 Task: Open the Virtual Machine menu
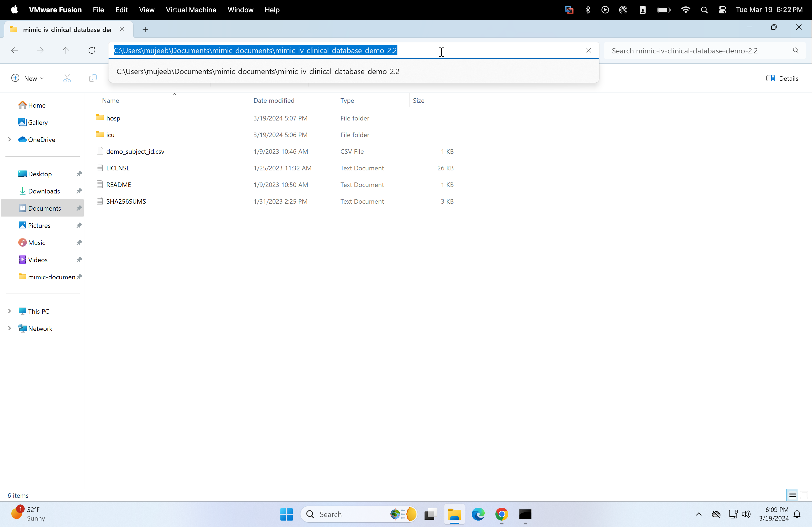[191, 10]
